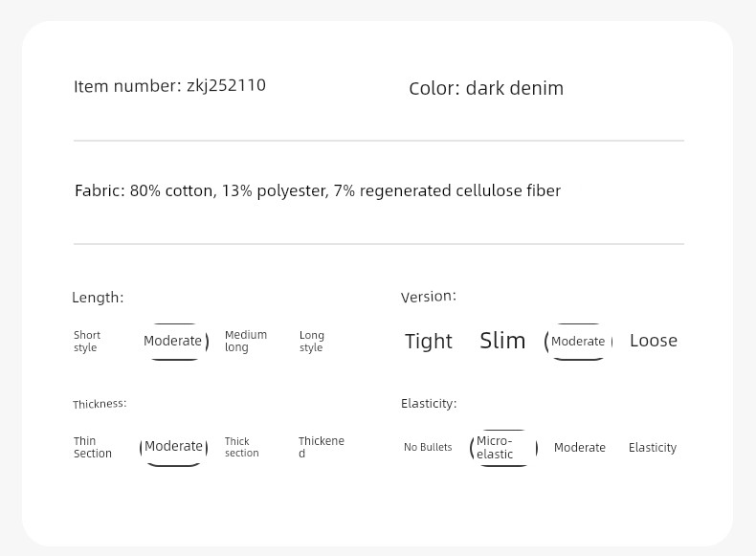Pick the Thickened thickness option
Image resolution: width=756 pixels, height=556 pixels.
pos(322,447)
